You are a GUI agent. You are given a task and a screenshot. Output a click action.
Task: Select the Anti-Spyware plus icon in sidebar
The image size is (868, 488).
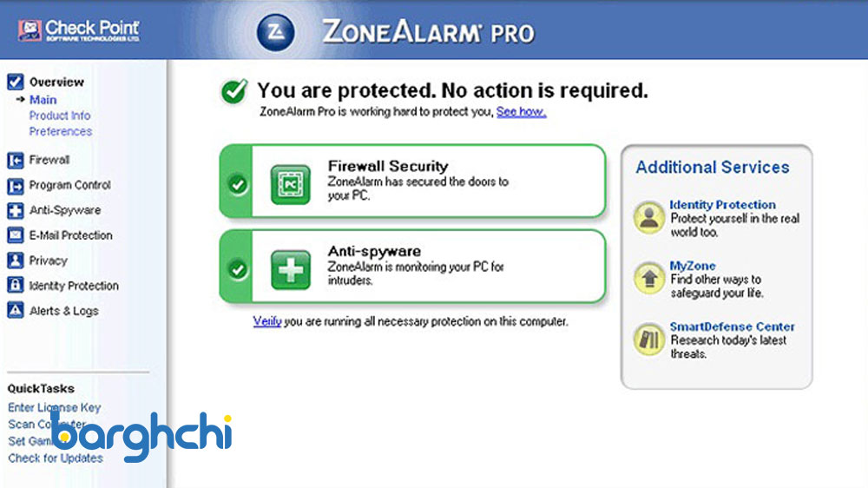[15, 210]
